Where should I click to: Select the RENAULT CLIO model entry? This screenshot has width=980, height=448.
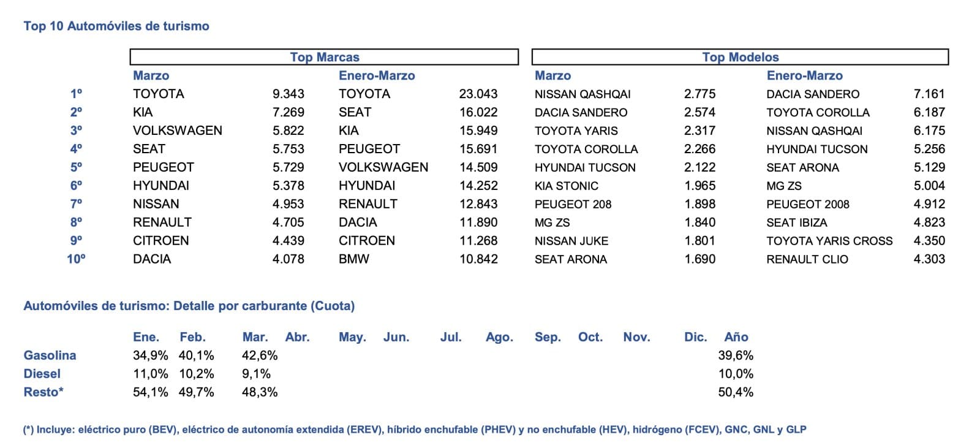pyautogui.click(x=807, y=259)
